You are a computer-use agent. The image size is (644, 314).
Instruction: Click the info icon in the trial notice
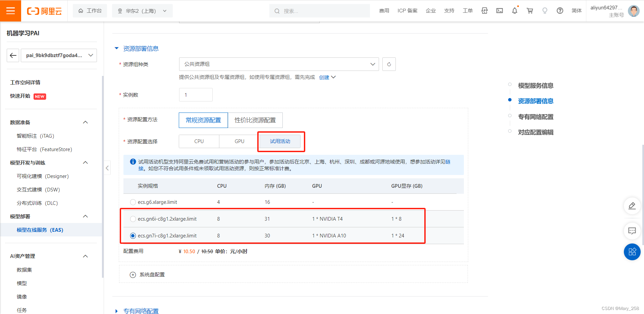[133, 162]
